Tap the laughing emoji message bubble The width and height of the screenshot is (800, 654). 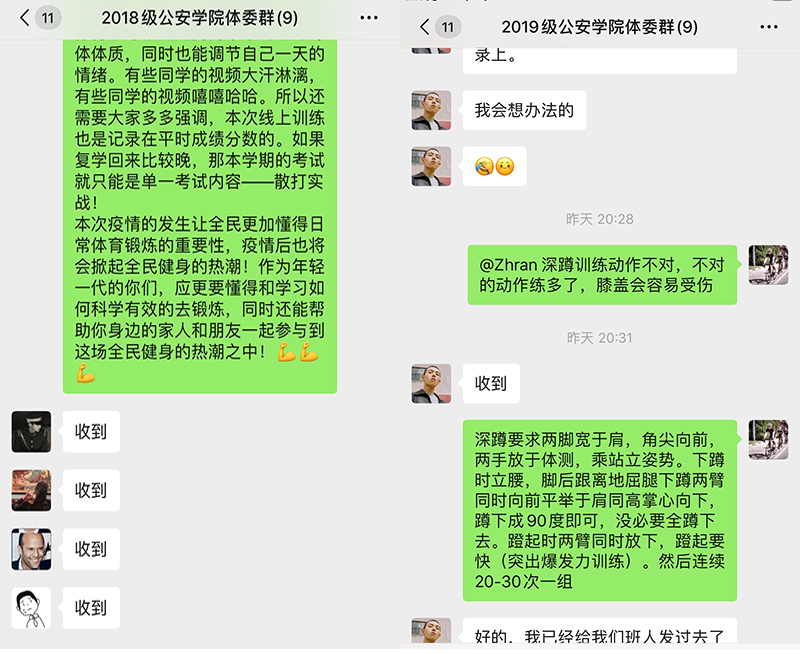coord(494,166)
